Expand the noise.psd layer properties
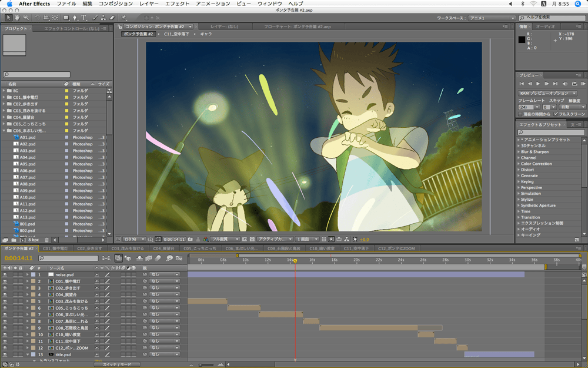 (28, 274)
